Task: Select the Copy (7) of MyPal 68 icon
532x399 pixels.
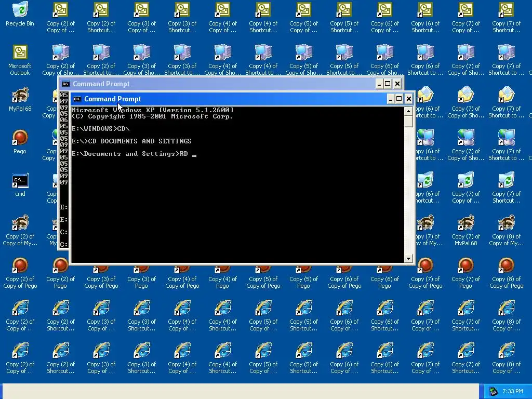Action: 465,230
